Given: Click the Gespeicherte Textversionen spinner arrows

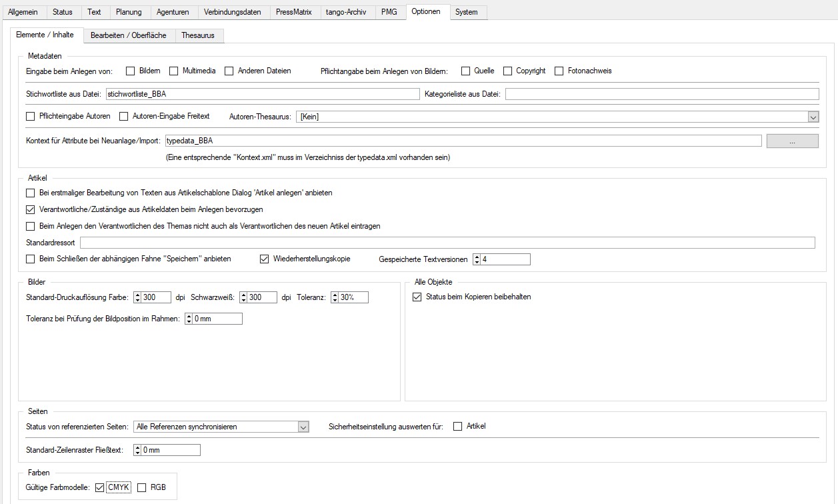Looking at the screenshot, I should 477,259.
